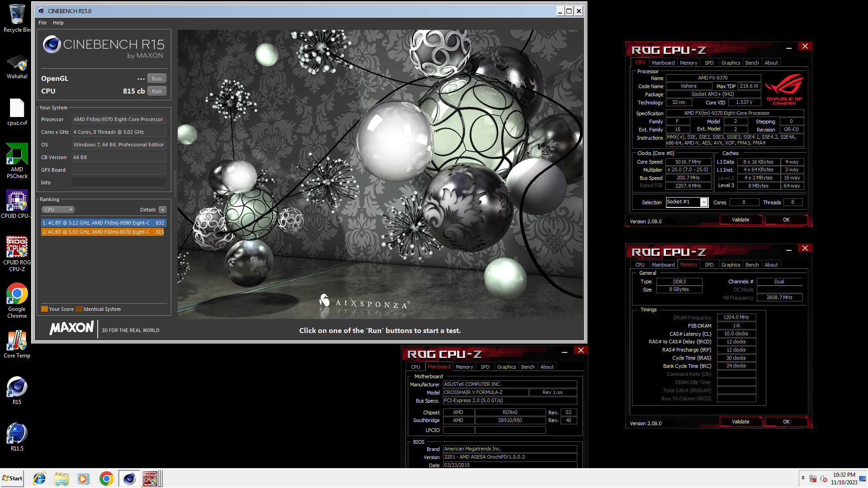
Task: Open CPUID CPU-Z desktop shortcut
Action: (x=17, y=204)
